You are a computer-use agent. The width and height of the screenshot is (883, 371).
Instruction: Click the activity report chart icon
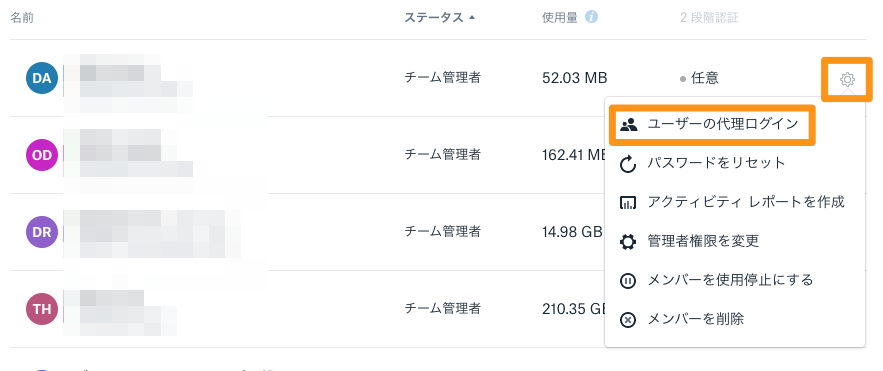pos(627,203)
